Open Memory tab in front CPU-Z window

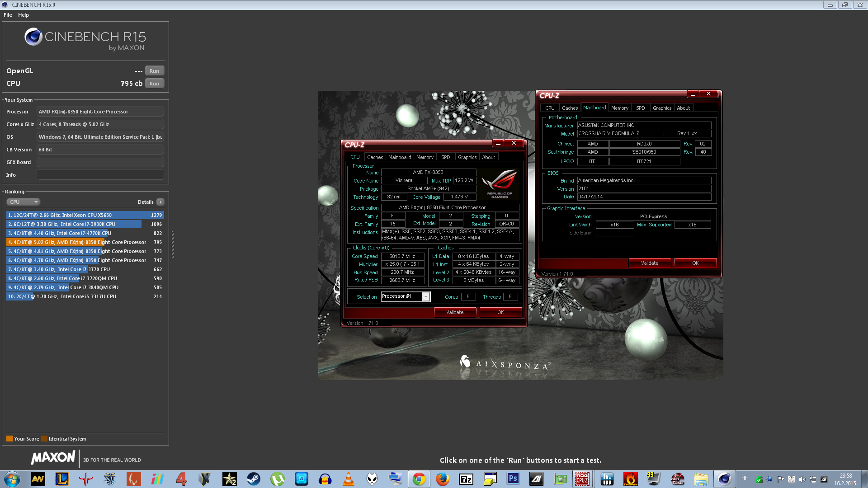(425, 157)
